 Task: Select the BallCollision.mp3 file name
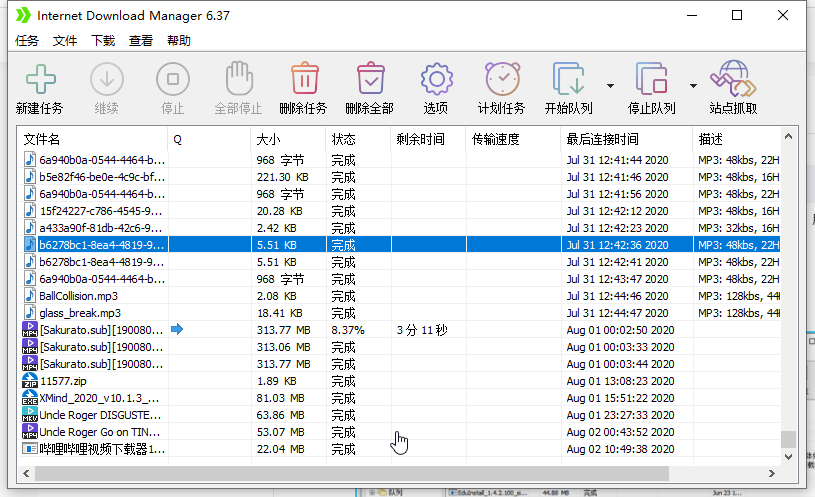pos(78,296)
